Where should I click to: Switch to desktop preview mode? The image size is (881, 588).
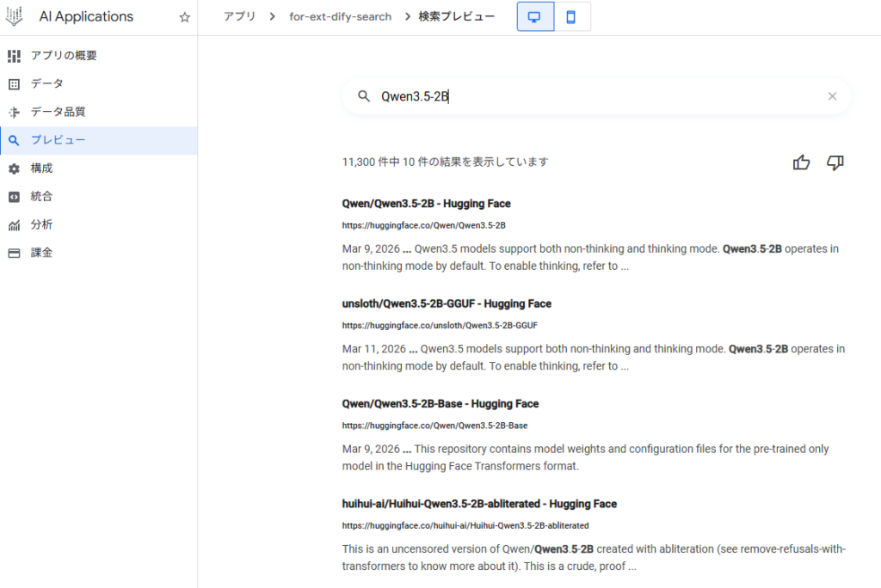[534, 17]
